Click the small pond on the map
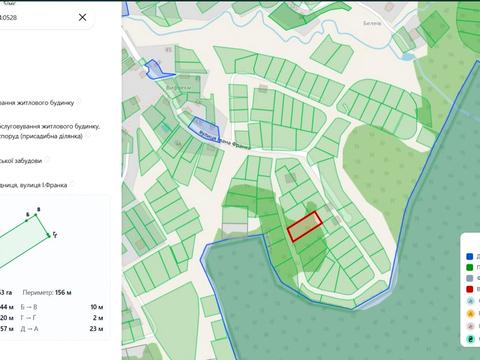Screen dimensions: 480x360 click(x=407, y=57)
